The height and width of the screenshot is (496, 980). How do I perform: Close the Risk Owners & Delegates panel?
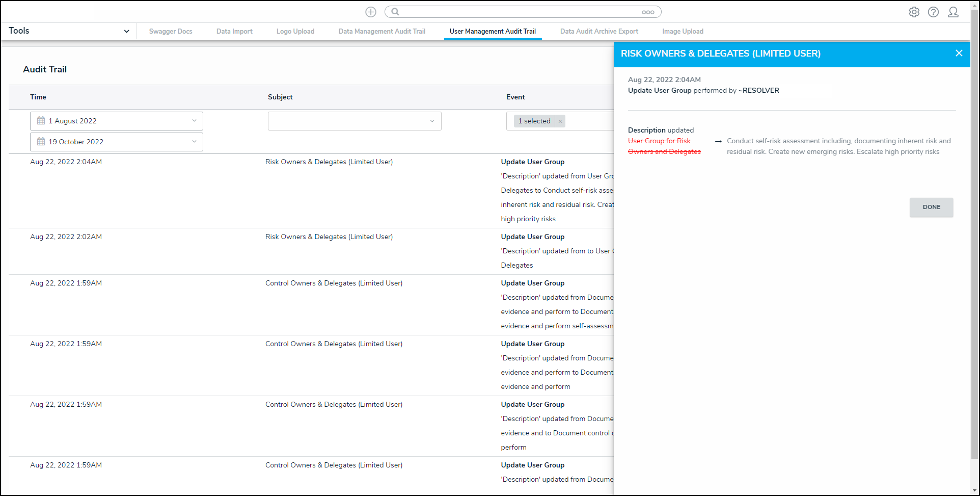tap(959, 53)
